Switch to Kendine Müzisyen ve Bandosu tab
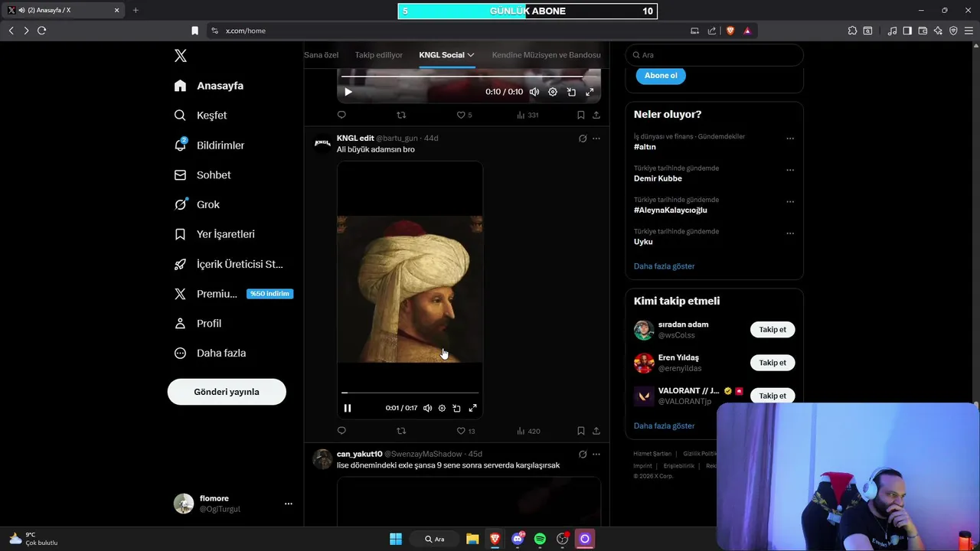 tap(546, 55)
